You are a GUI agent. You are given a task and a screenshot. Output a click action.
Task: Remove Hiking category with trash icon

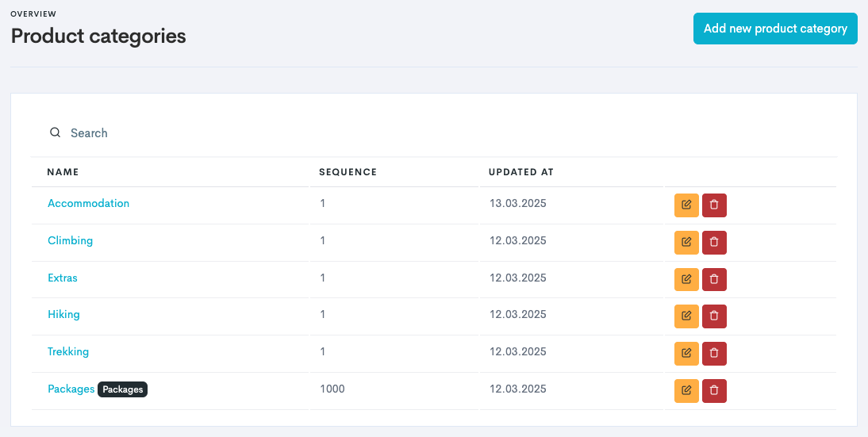click(714, 316)
